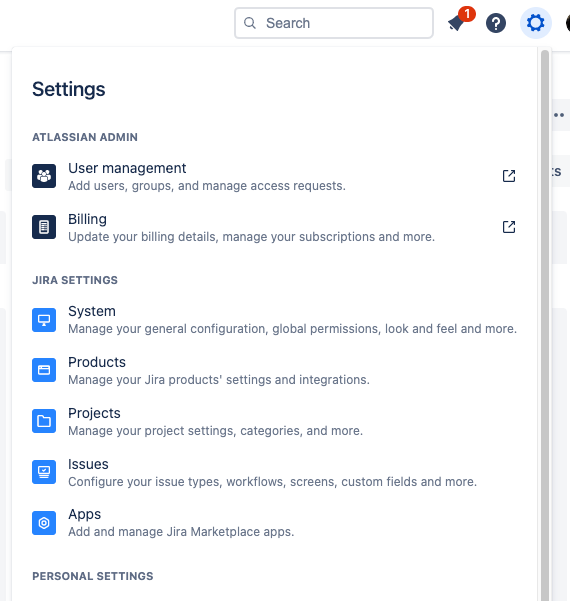This screenshot has height=601, width=570.
Task: Open User management settings
Action: (274, 176)
